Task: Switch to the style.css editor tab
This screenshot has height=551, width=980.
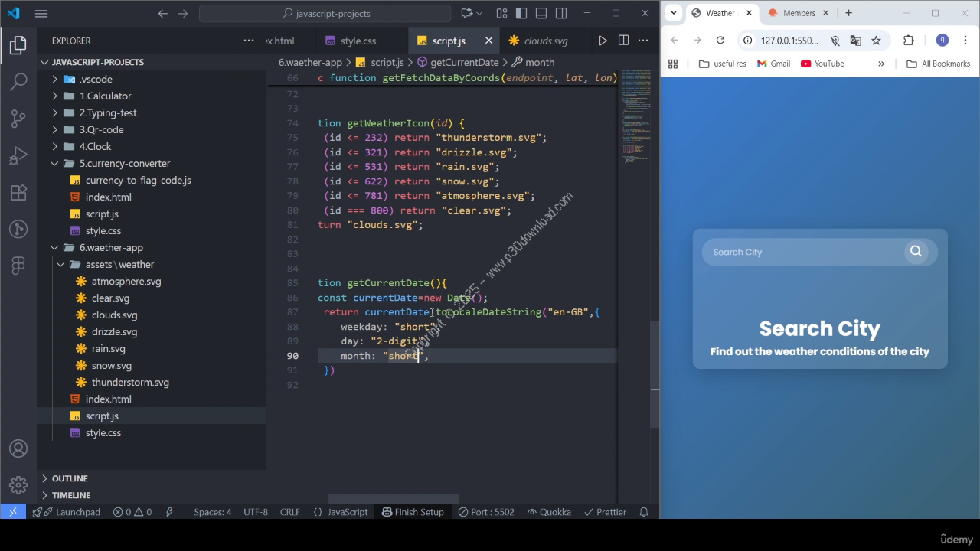Action: point(358,41)
